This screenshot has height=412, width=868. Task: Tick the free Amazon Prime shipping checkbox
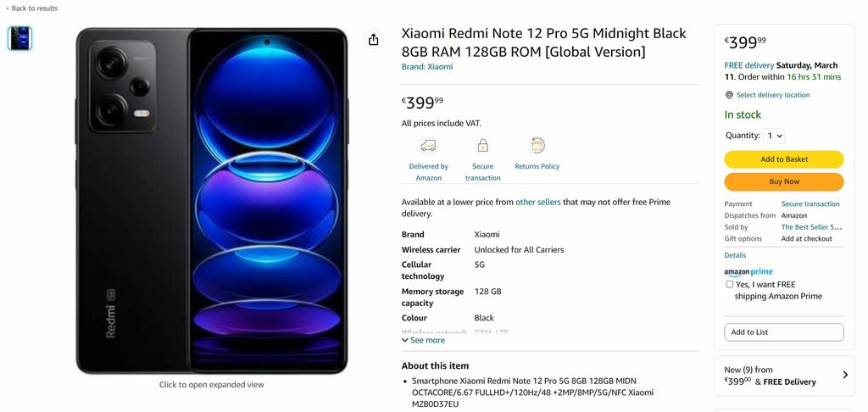(730, 284)
